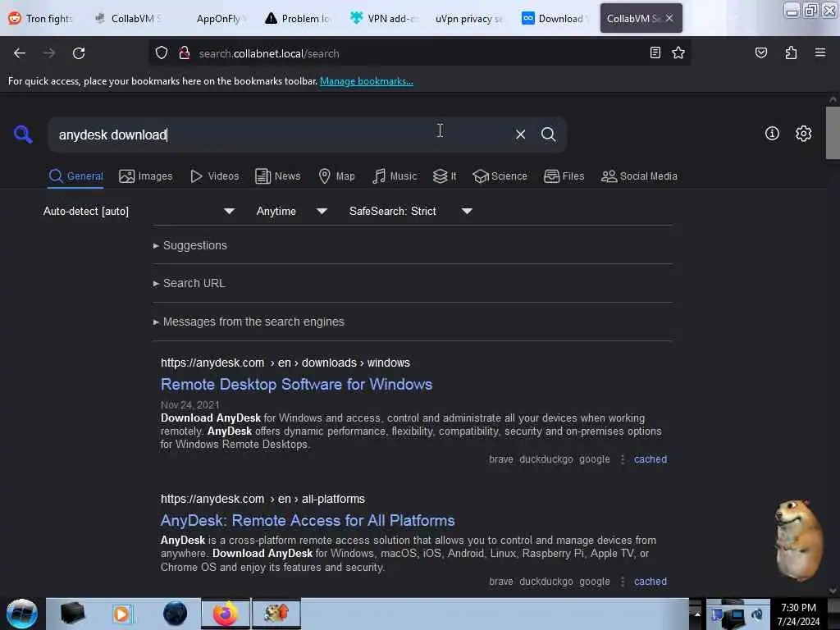This screenshot has width=840, height=630.
Task: Click the network tray icon
Action: pyautogui.click(x=734, y=618)
